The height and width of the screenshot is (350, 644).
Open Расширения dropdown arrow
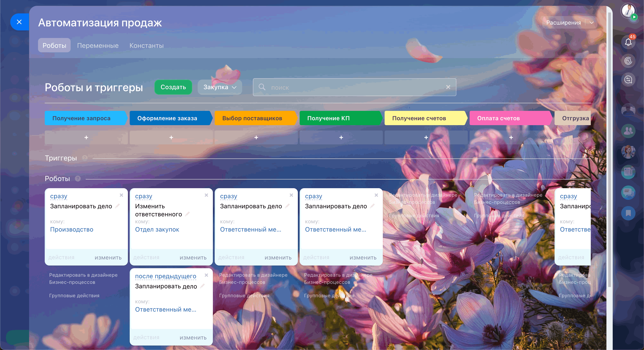point(591,23)
